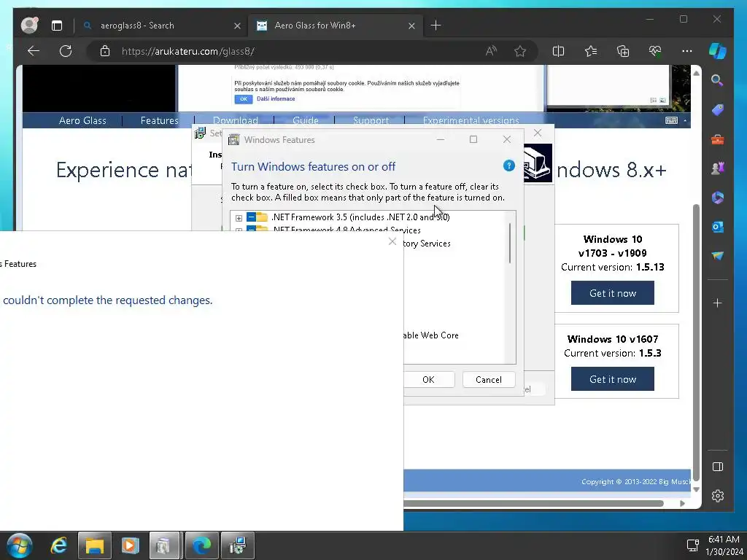Screen dimensions: 747x560
Task: Add a sidebar app with the plus icon
Action: click(x=718, y=303)
